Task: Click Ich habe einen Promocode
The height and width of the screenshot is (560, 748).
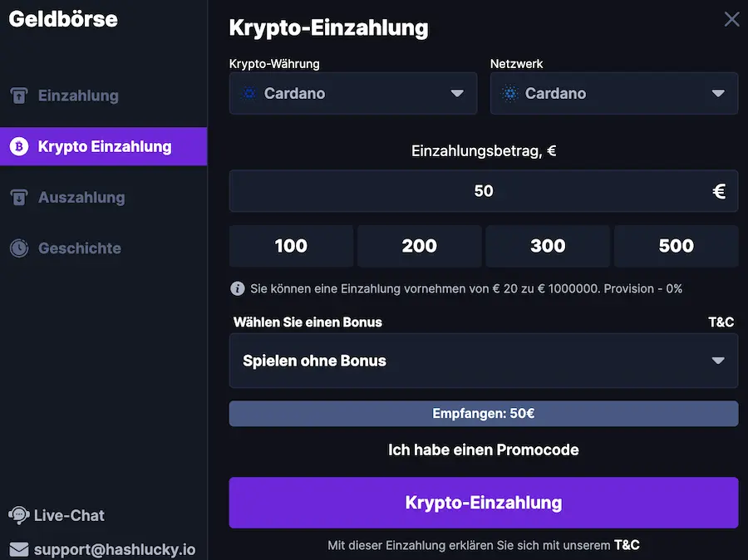Action: (483, 449)
